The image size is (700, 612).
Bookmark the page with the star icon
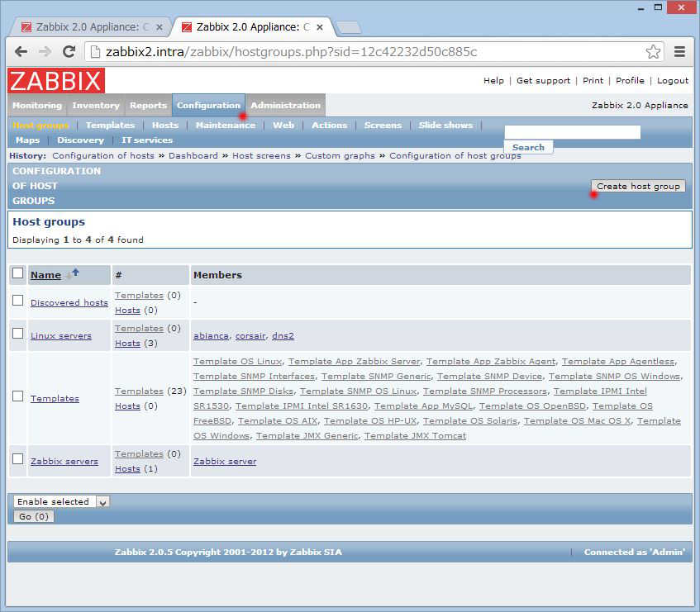tap(653, 52)
